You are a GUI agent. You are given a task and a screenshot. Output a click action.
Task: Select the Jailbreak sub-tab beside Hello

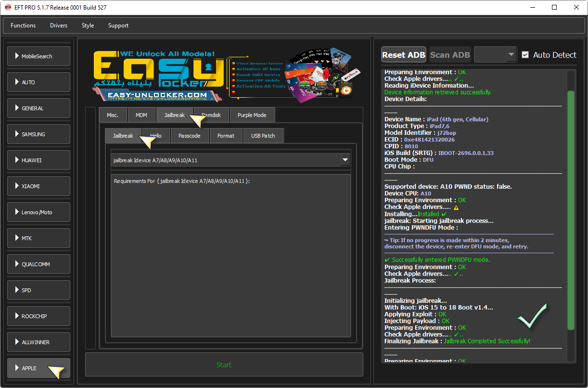pos(123,136)
